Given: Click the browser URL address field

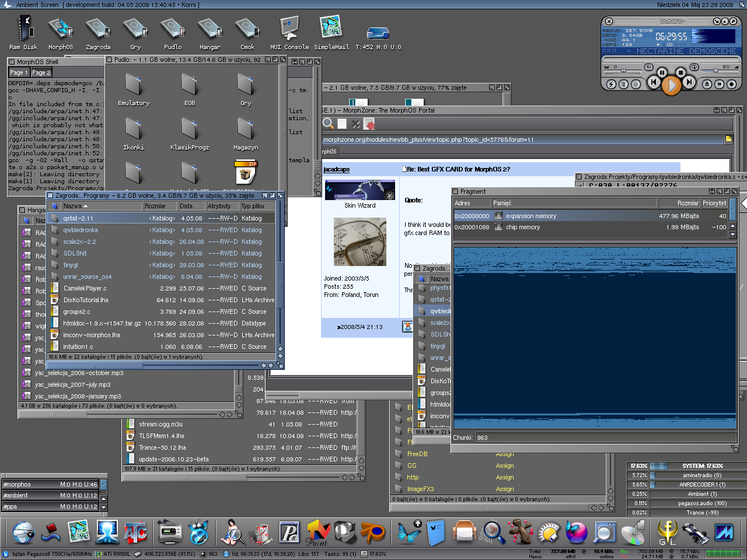Looking at the screenshot, I should (x=522, y=139).
